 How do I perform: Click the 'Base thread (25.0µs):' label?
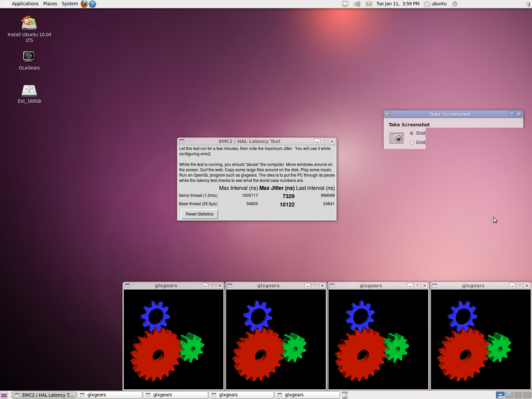pos(199,204)
